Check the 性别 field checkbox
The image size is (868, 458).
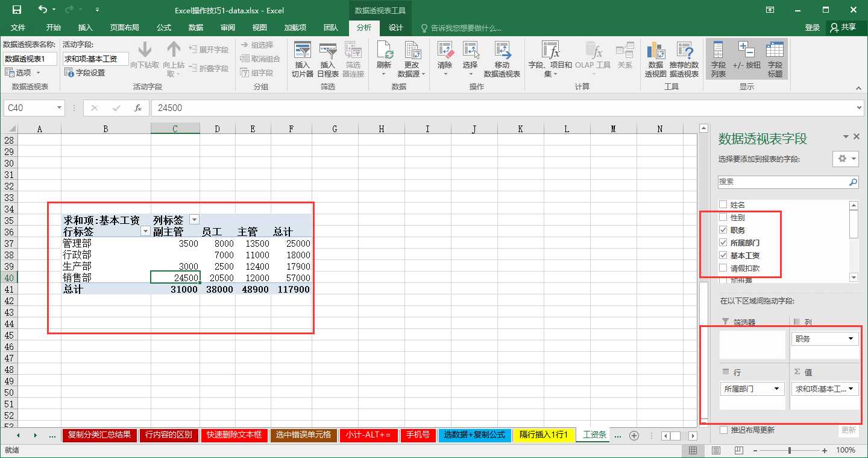pyautogui.click(x=723, y=217)
